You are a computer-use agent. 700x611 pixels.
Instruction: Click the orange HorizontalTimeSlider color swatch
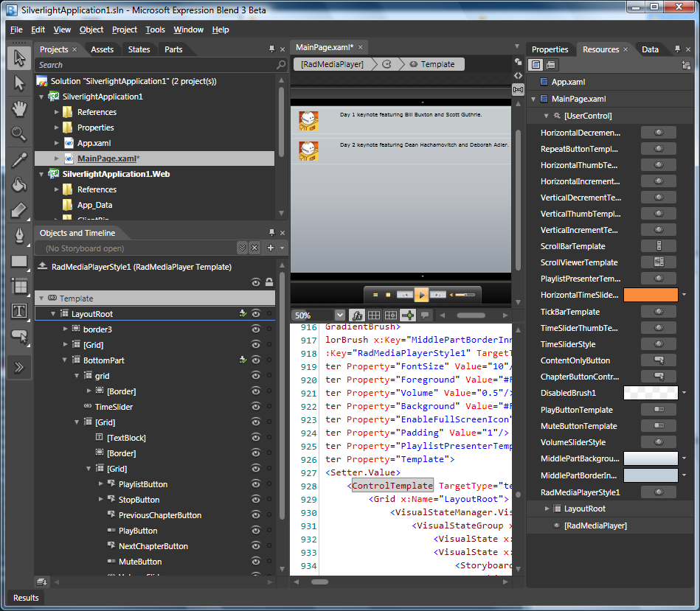click(651, 295)
